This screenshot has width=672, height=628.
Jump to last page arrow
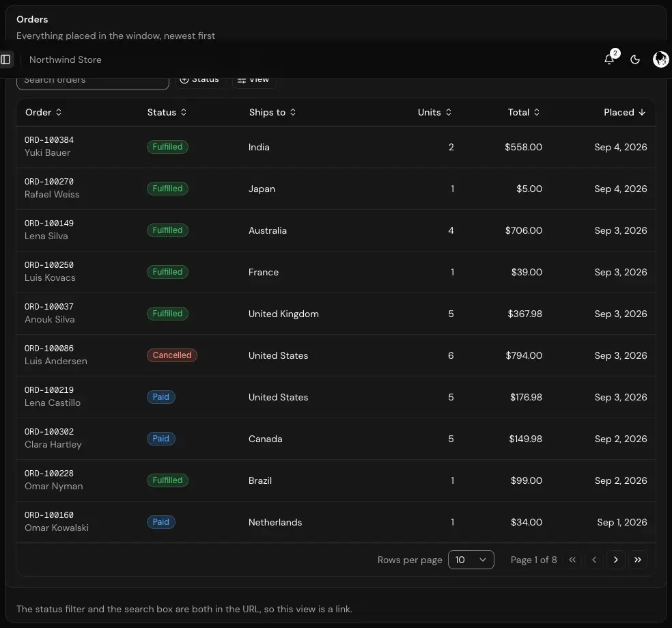point(638,560)
